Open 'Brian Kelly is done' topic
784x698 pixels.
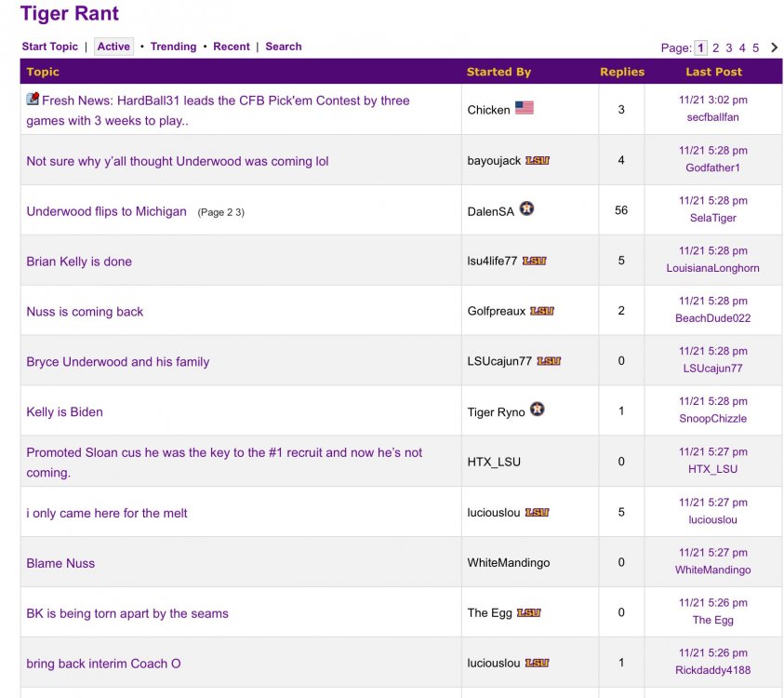pos(79,262)
